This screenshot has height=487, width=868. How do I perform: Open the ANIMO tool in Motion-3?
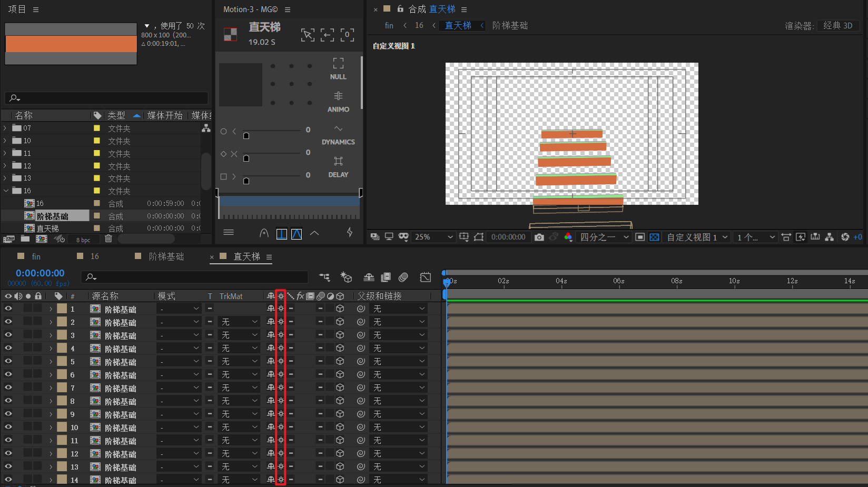[x=338, y=102]
